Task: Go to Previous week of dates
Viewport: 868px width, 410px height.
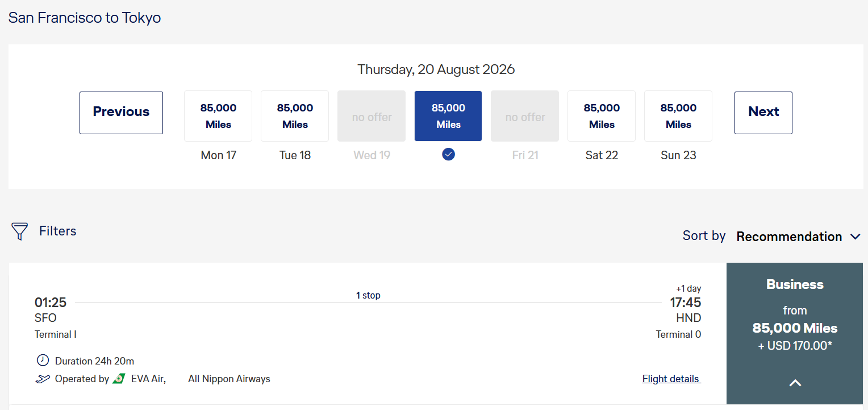Action: point(121,113)
